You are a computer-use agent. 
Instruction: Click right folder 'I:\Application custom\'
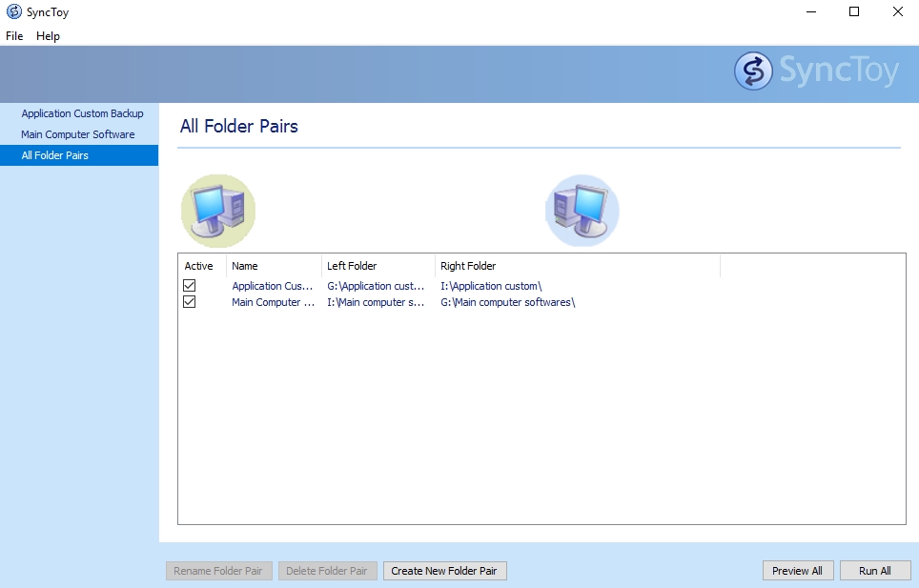491,286
